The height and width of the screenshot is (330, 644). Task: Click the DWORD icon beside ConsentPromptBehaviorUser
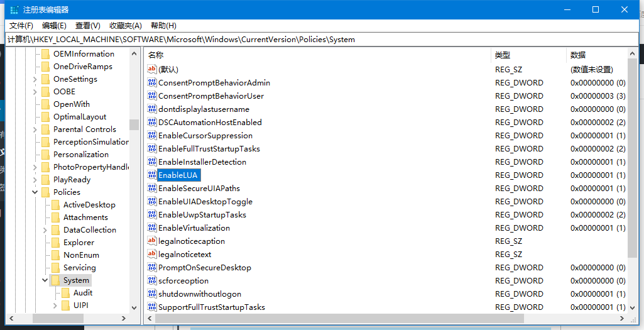click(x=152, y=96)
